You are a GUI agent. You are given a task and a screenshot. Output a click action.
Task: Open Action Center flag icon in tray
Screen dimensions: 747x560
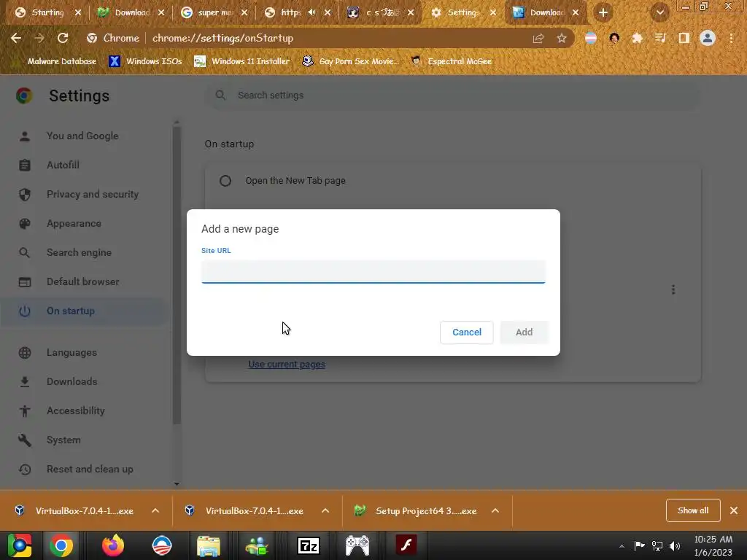tap(639, 545)
